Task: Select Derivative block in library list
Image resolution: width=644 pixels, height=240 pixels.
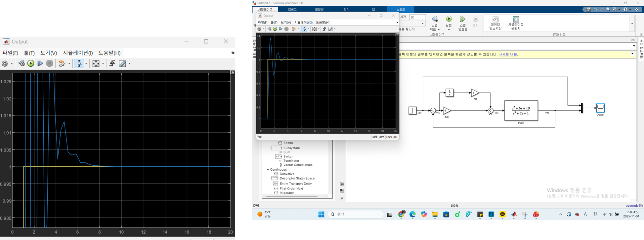Action: (287, 174)
